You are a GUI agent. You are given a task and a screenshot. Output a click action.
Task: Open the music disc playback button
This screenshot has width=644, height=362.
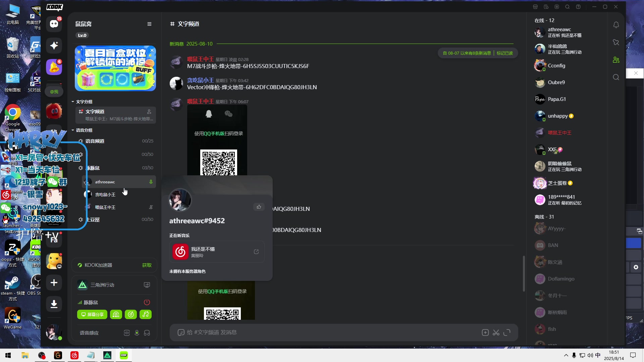point(131,314)
